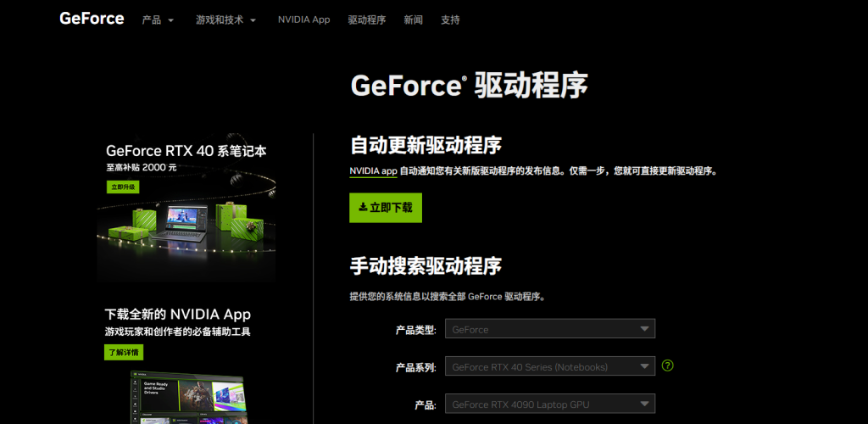Screen dimensions: 868x424
Task: Follow the underlined NVIDIA app text link
Action: pos(373,170)
